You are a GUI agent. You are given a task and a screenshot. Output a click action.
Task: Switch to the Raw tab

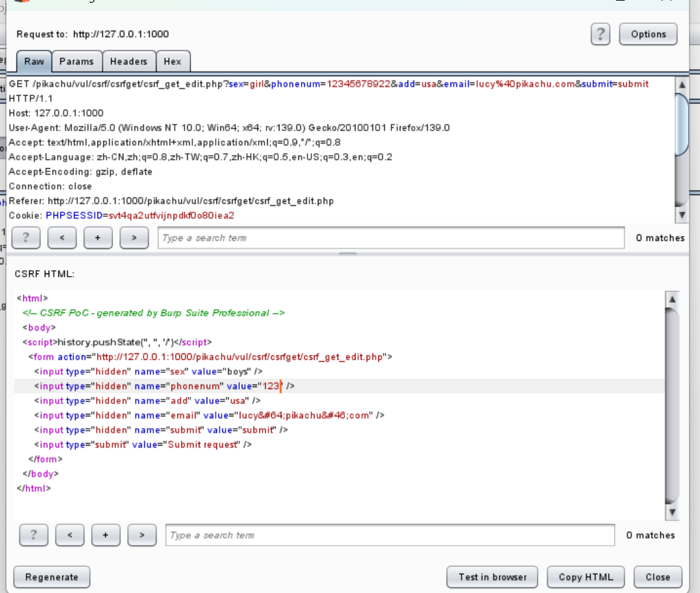34,61
